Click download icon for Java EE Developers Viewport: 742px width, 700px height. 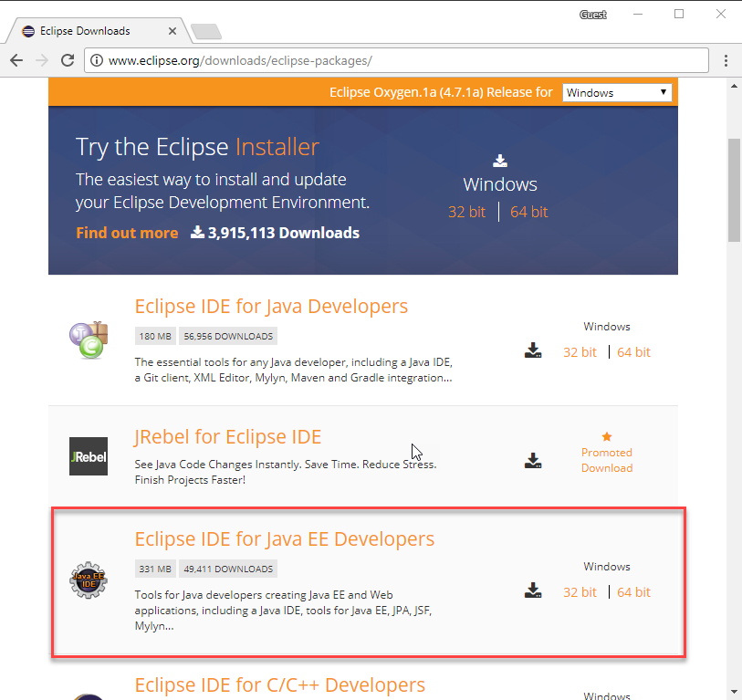click(x=533, y=591)
